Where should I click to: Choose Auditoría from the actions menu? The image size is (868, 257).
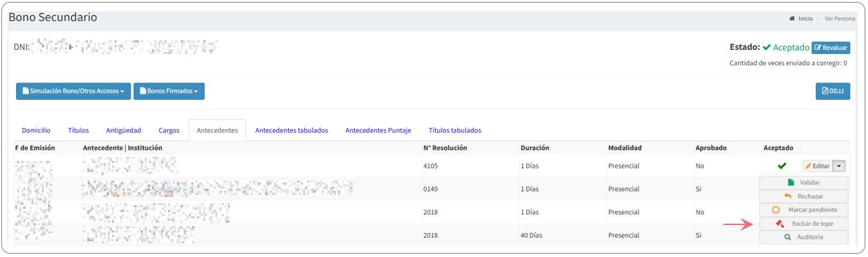click(x=803, y=237)
